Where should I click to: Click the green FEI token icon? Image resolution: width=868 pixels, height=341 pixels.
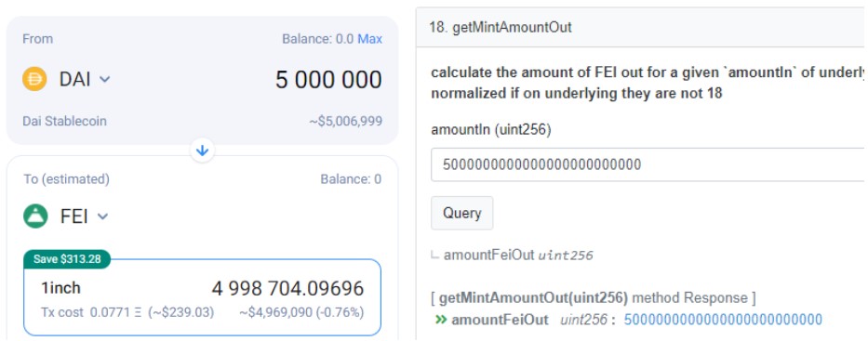(35, 216)
